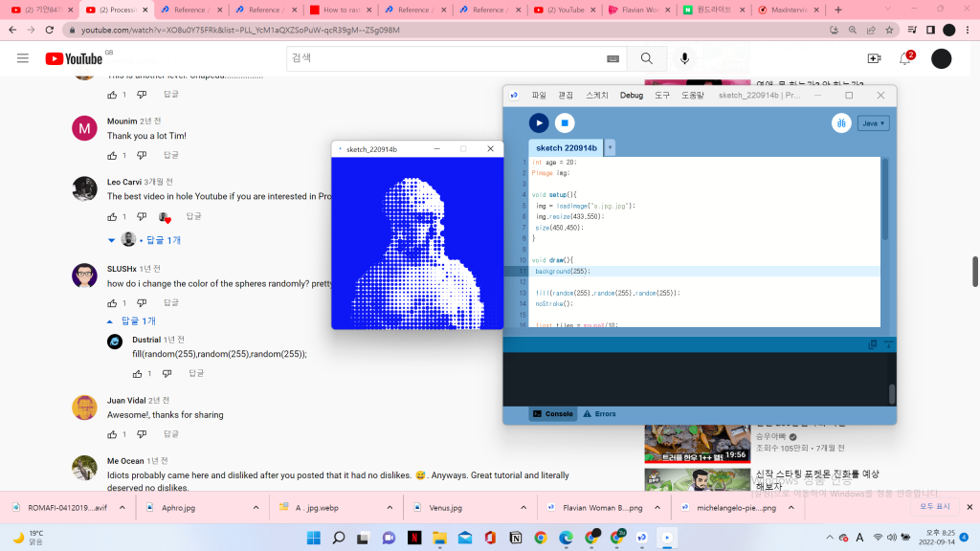Open the Me Ocean commenter name link

click(125, 461)
